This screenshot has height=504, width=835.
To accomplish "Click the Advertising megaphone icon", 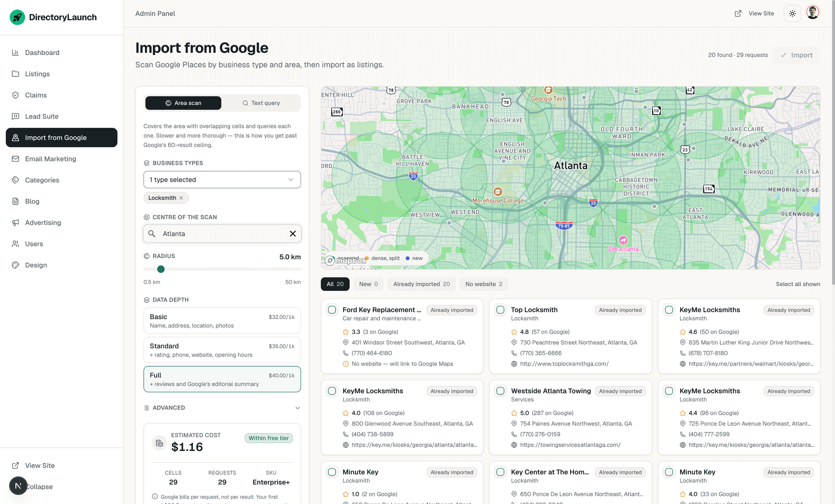I will pyautogui.click(x=15, y=223).
